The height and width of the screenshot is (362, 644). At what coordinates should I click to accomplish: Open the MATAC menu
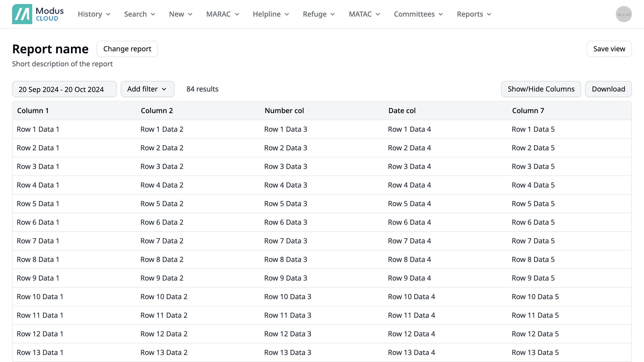pyautogui.click(x=364, y=14)
